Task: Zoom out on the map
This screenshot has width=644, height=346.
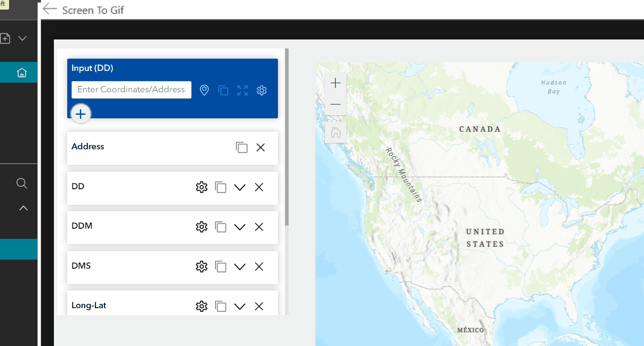Action: pos(336,104)
